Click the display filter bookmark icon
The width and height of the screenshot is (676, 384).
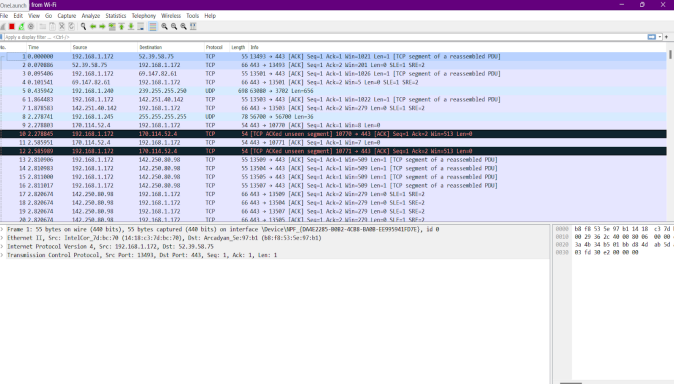coord(2,37)
